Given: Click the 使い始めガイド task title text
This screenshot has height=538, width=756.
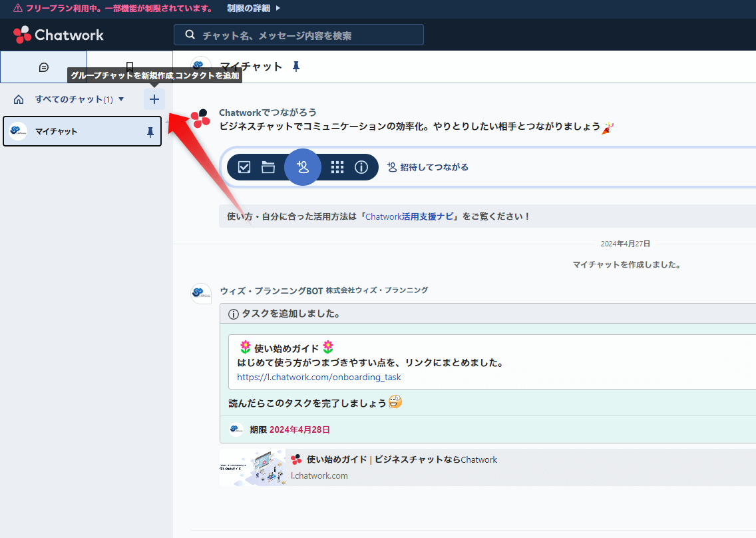Looking at the screenshot, I should 286,348.
